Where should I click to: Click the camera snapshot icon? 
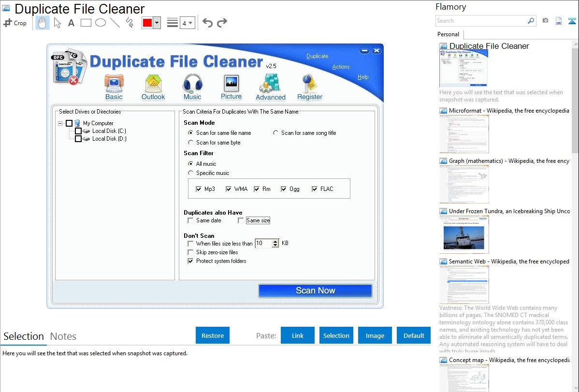[x=545, y=21]
